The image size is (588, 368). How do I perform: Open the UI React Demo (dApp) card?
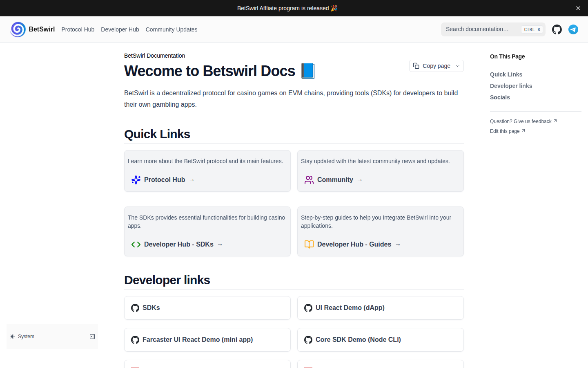pyautogui.click(x=381, y=308)
